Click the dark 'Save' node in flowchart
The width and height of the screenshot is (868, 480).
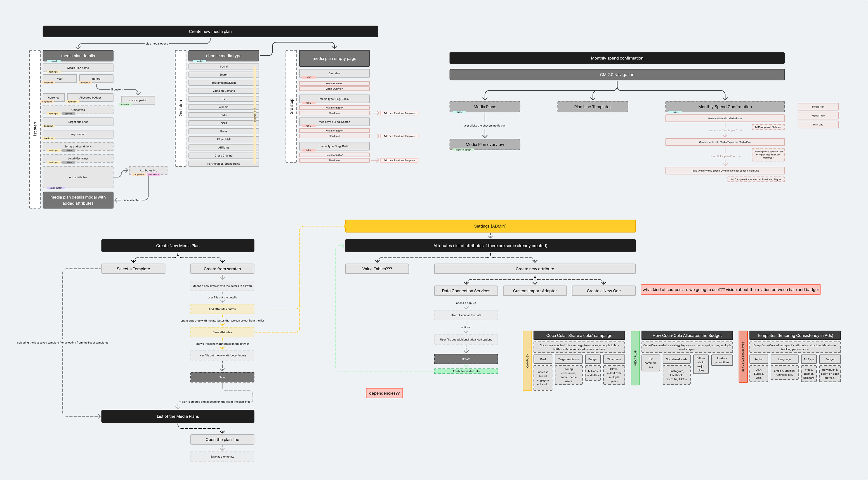(222, 377)
